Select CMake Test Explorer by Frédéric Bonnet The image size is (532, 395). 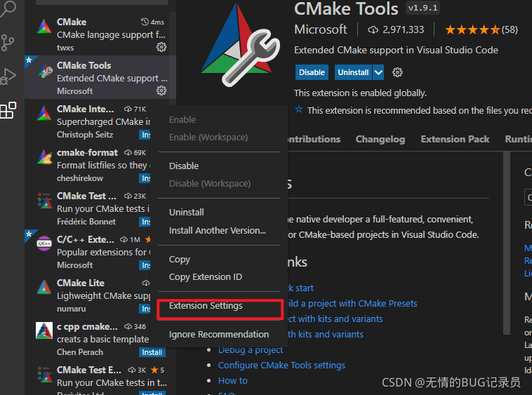click(88, 208)
